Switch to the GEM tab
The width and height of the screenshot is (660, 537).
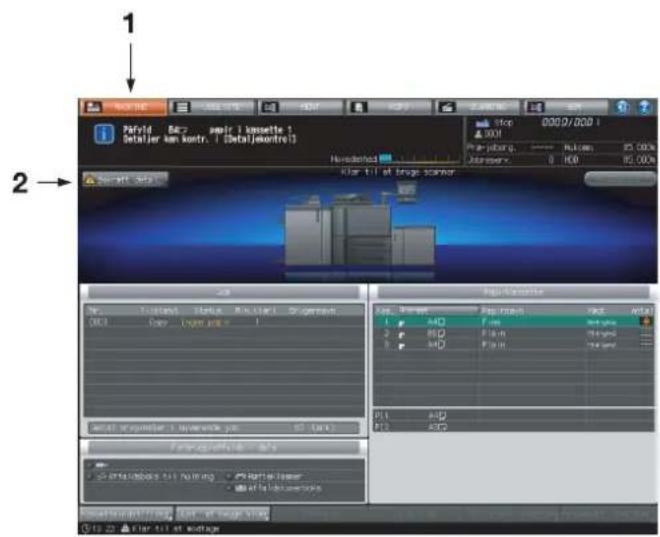point(565,107)
